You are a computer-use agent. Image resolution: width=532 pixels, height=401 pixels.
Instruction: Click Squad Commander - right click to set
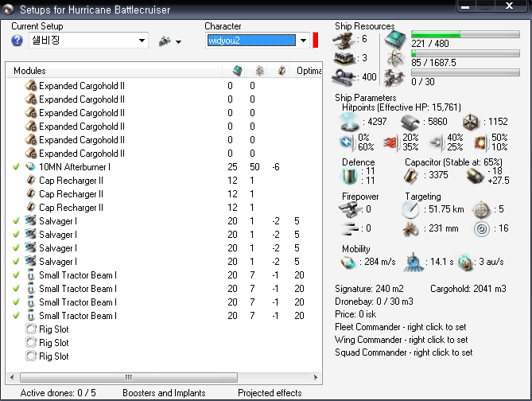[x=403, y=352]
